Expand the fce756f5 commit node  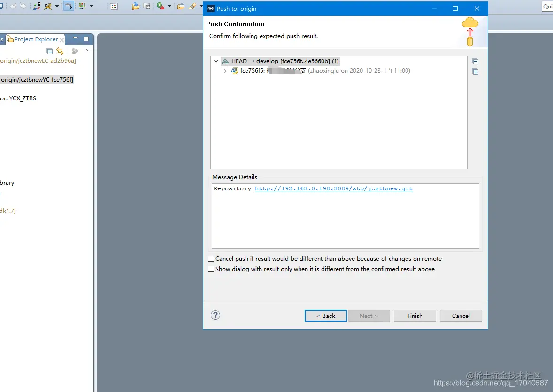click(x=225, y=71)
